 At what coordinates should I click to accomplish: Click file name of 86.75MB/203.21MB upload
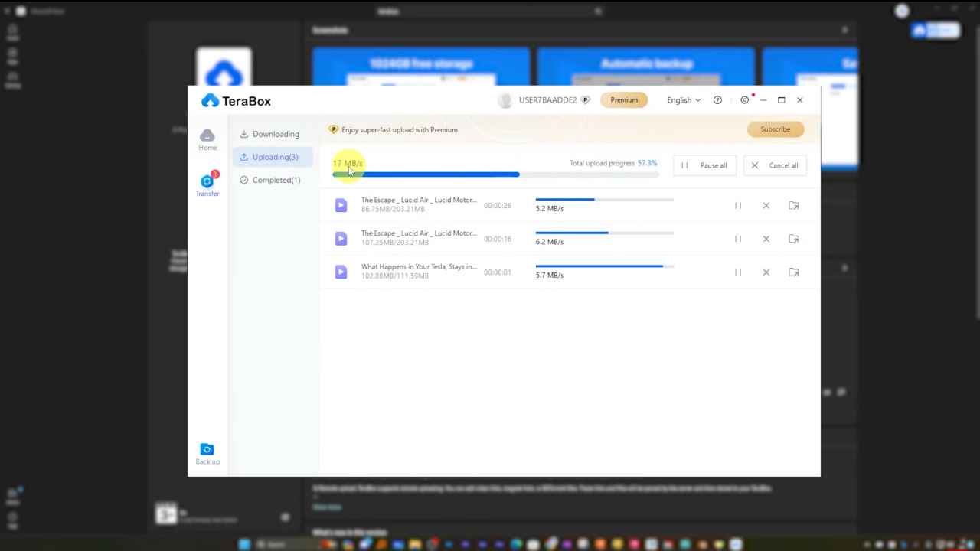(x=419, y=200)
